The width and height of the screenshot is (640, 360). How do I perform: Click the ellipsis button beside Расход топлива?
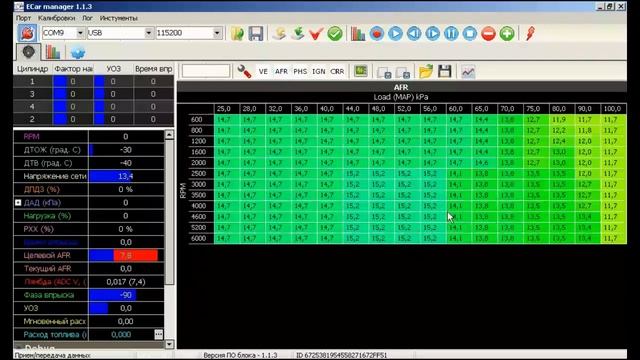click(x=159, y=334)
